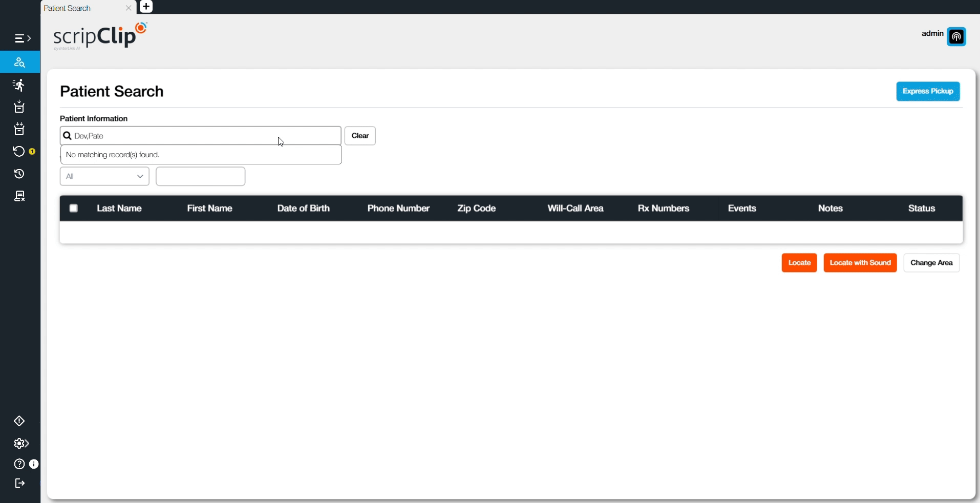980x503 pixels.
Task: Open the Patient Search sidebar icon
Action: pyautogui.click(x=19, y=62)
